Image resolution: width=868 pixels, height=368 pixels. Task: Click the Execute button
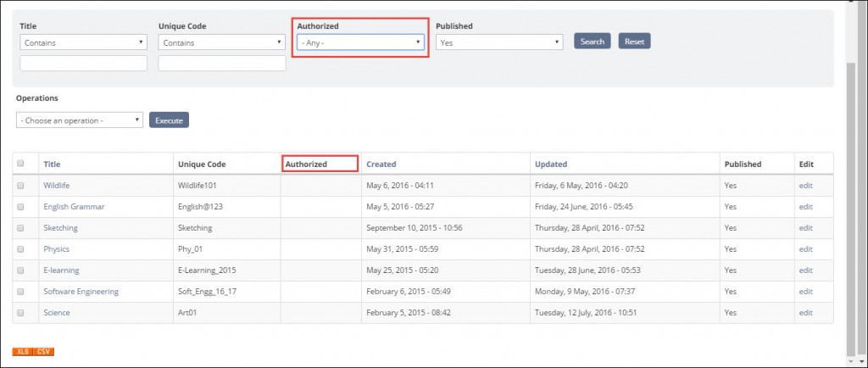click(169, 120)
